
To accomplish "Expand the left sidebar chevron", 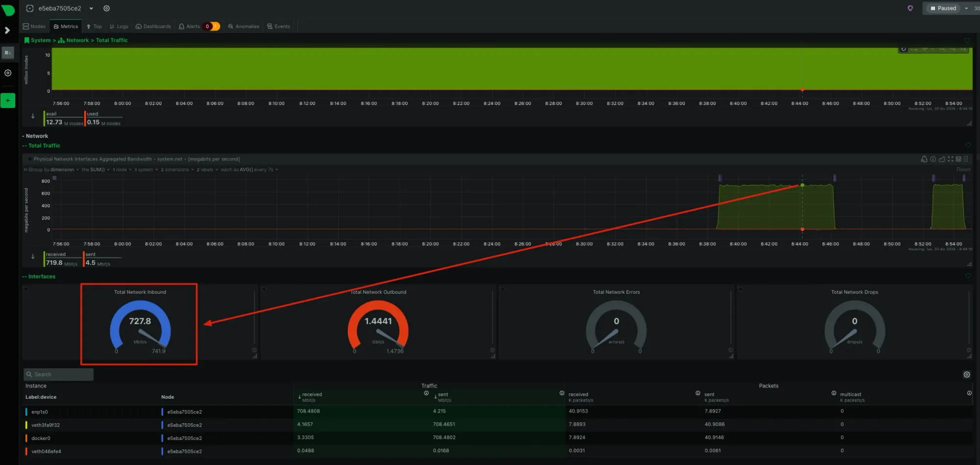I will 7,30.
